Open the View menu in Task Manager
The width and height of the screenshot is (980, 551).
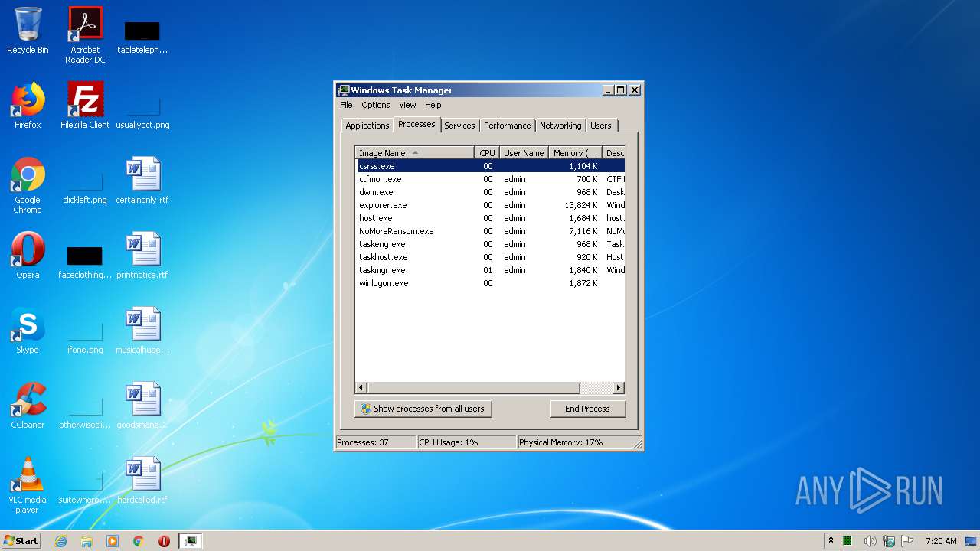(x=407, y=105)
